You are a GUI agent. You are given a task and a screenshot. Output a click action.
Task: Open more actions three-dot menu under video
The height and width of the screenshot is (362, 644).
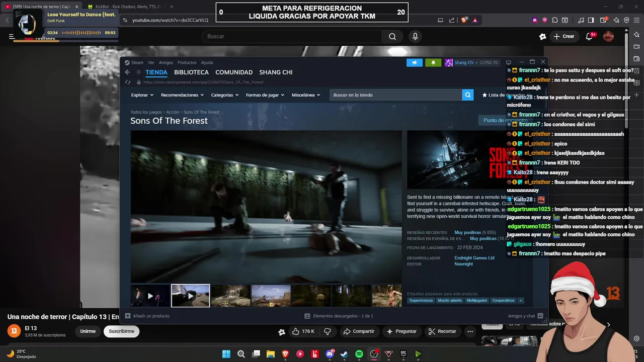point(470,331)
